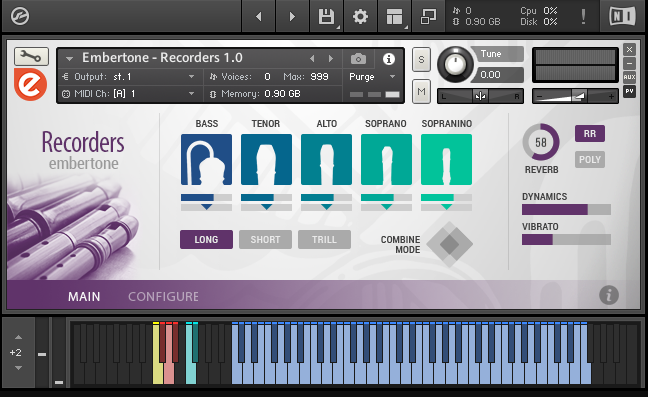This screenshot has width=648, height=397.
Task: Open the snapshot camera view
Action: click(x=358, y=59)
